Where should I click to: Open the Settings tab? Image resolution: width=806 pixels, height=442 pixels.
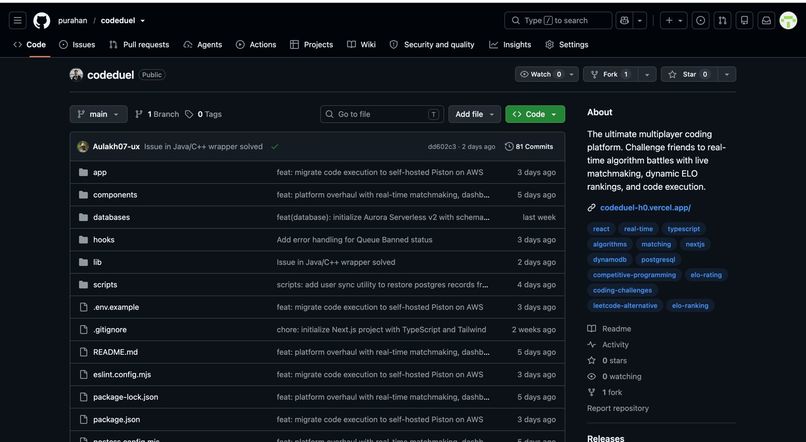point(566,45)
